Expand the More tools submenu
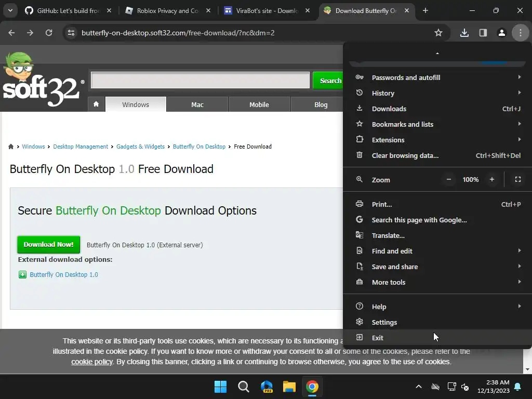 [437, 282]
